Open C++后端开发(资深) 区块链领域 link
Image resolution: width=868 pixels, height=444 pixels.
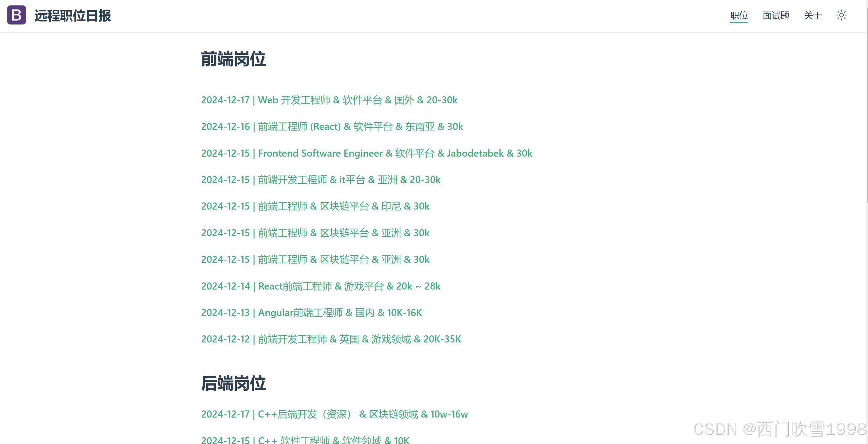(x=334, y=414)
